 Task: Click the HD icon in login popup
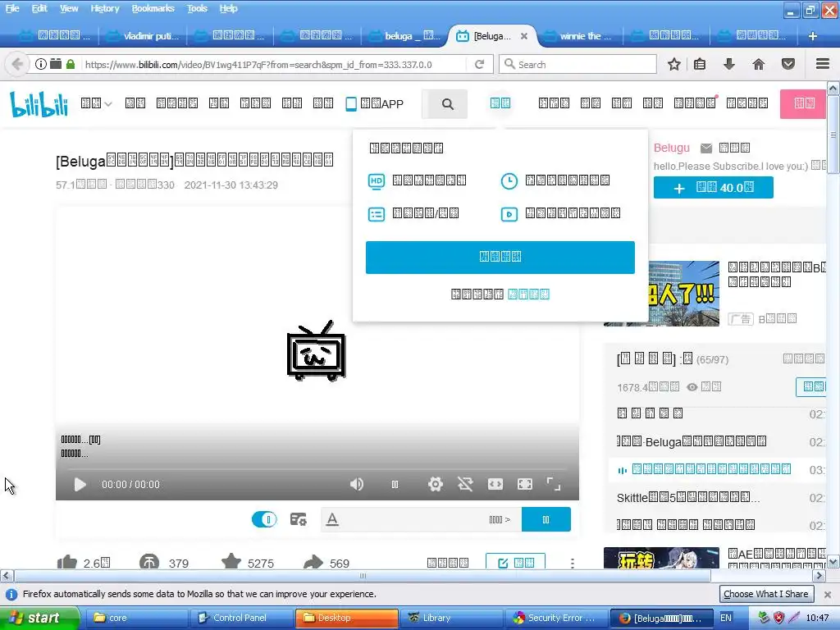point(376,181)
